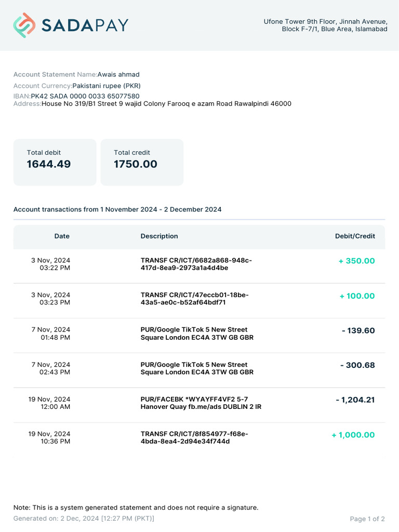Click the Generated on timestamp text
The image size is (399, 532).
coord(84,518)
